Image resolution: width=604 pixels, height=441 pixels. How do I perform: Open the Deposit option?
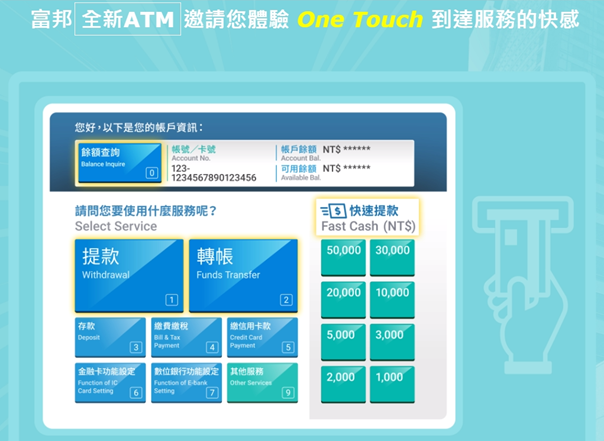109,337
